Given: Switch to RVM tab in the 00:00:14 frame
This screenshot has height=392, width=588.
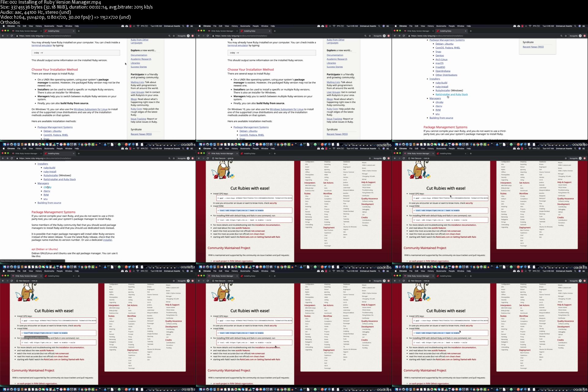Looking at the screenshot, I should click(x=26, y=31).
